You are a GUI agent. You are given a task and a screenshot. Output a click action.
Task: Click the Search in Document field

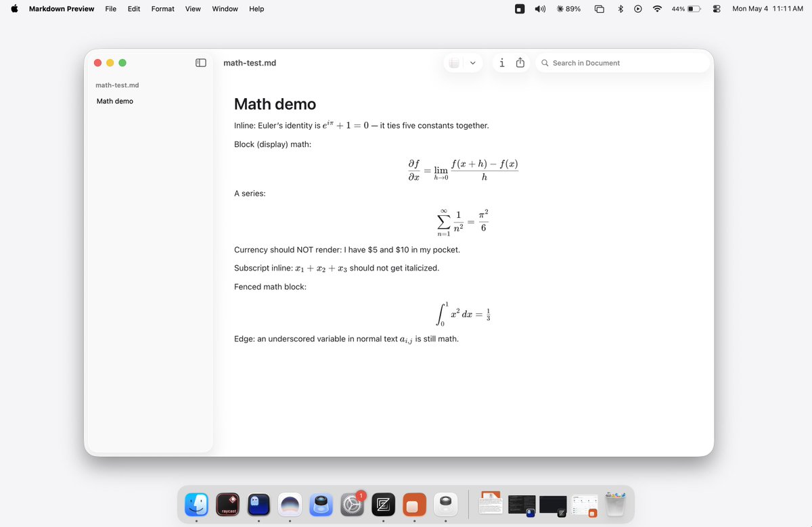623,63
